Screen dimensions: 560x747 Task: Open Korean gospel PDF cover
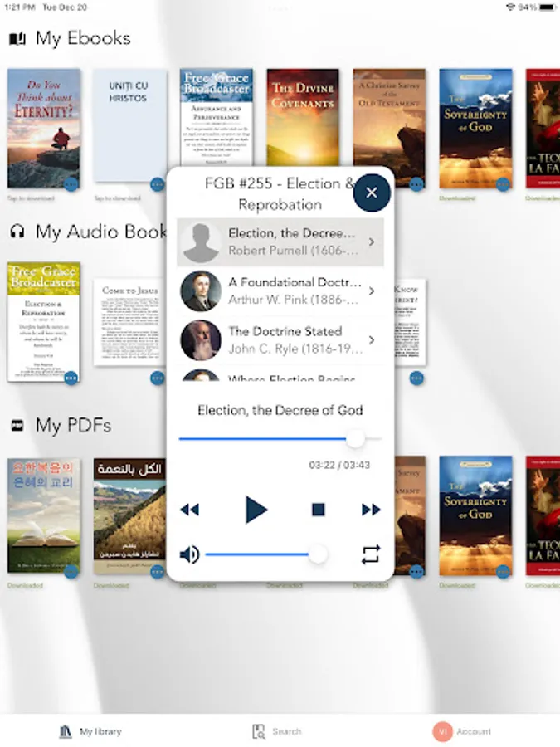[44, 515]
